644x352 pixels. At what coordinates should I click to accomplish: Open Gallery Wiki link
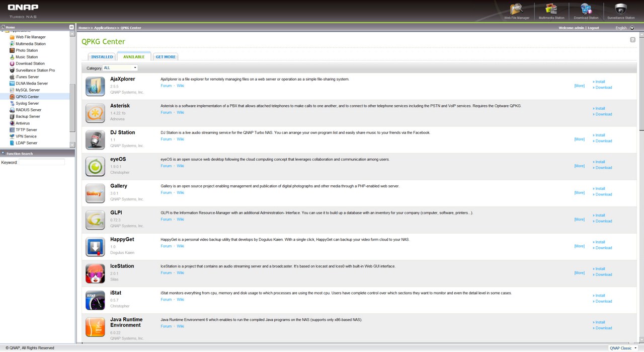(180, 192)
